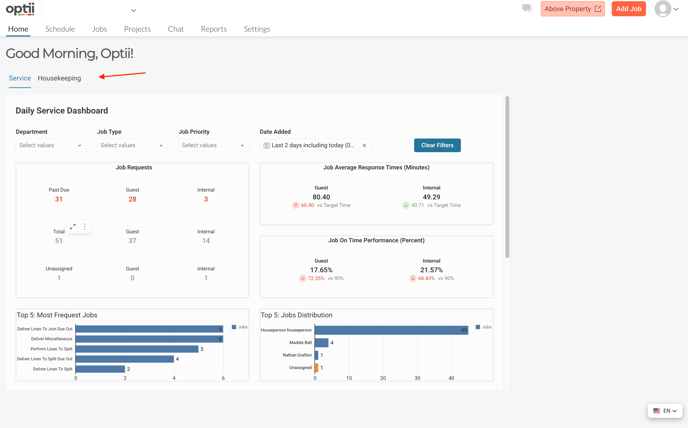Image resolution: width=688 pixels, height=428 pixels.
Task: Expand the Job Requests widget fullscreen
Action: tap(73, 227)
